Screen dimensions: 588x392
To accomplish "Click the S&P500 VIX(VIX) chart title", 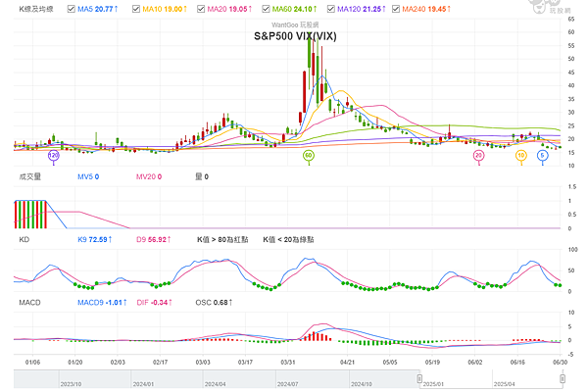I will click(295, 36).
